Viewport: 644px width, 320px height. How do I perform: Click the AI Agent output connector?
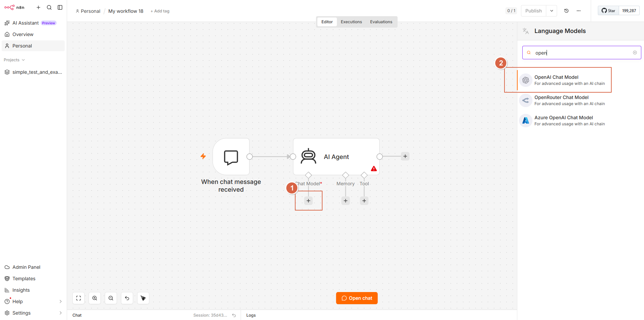(x=380, y=157)
